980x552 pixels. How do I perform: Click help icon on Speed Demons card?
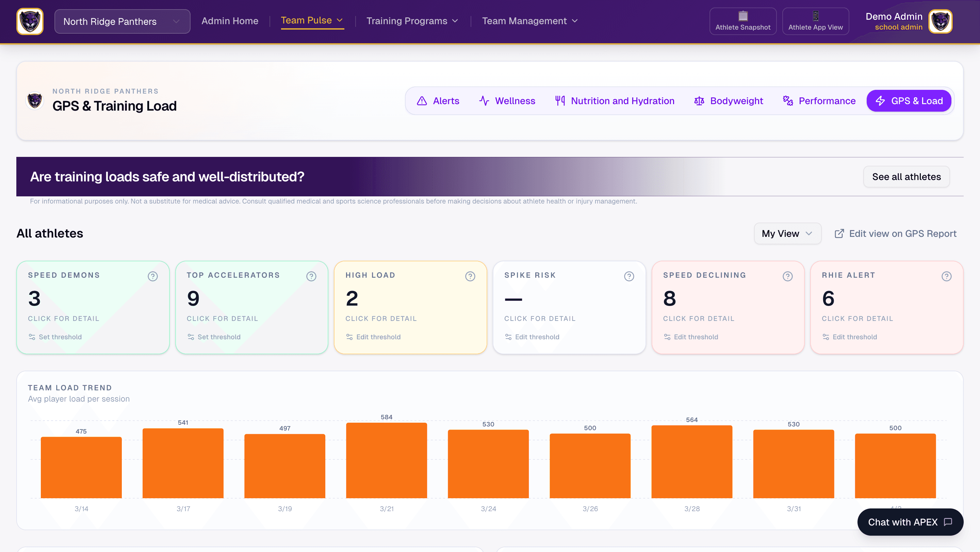pyautogui.click(x=152, y=276)
